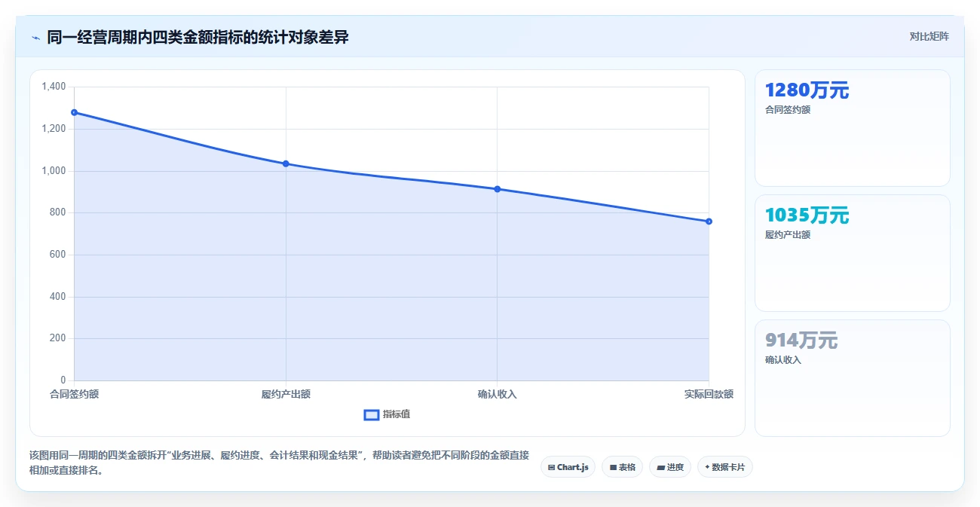
Task: Select the 数据卡片 tag pill
Action: (724, 467)
